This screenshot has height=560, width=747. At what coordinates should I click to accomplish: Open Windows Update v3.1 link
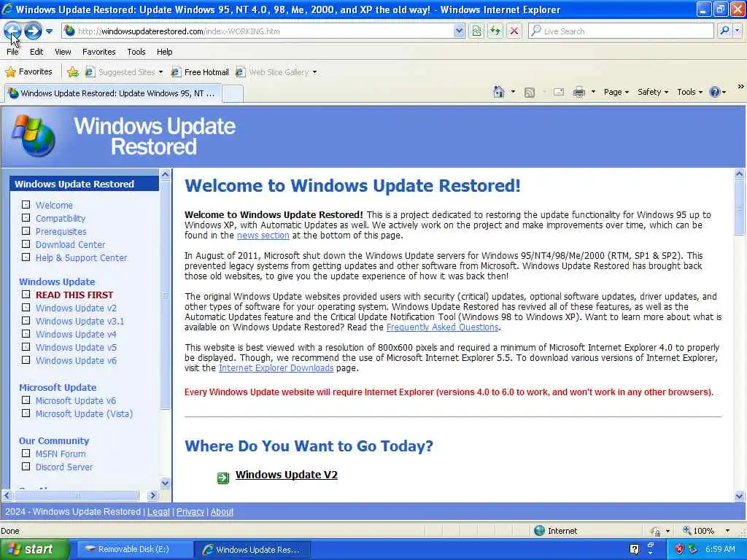pos(80,322)
